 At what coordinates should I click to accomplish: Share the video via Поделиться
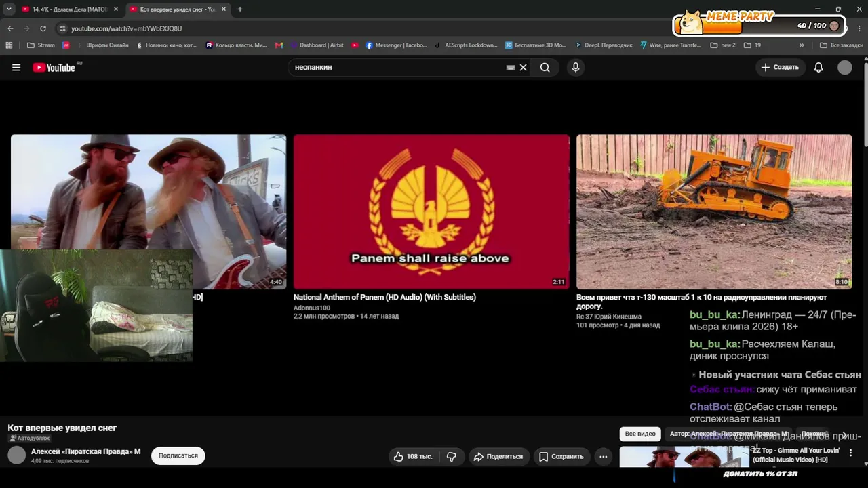coord(498,457)
